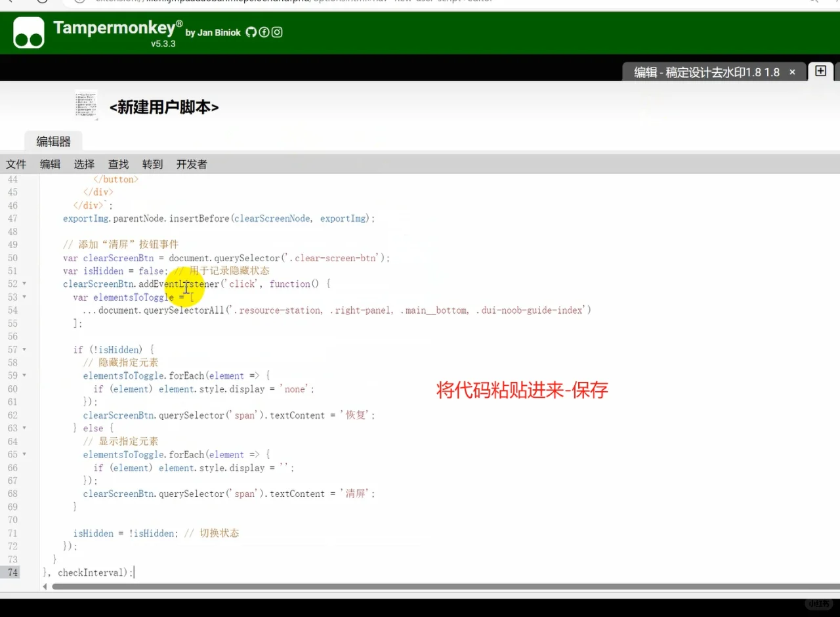Open the GitHub icon link
Viewport: 840px width, 617px height.
point(251,32)
